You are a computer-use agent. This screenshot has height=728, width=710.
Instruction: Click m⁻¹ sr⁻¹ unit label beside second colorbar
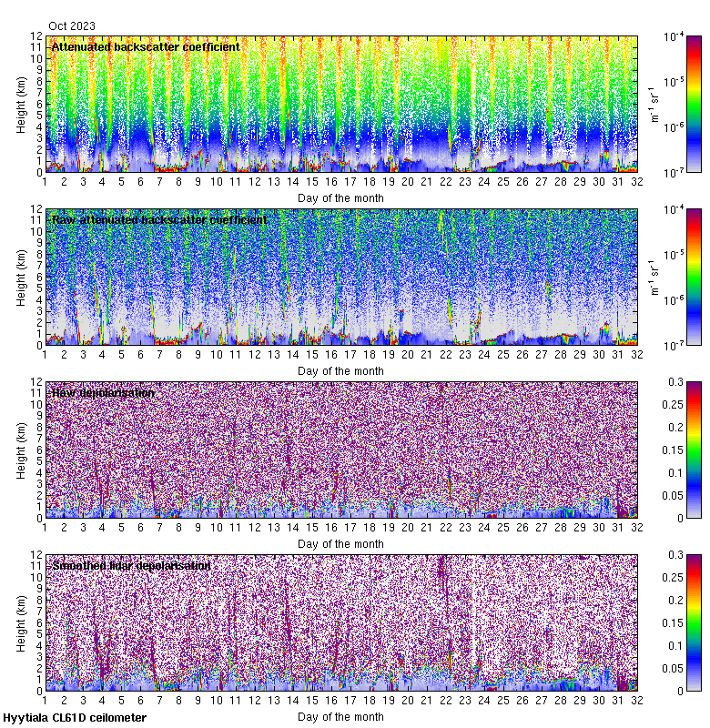653,277
